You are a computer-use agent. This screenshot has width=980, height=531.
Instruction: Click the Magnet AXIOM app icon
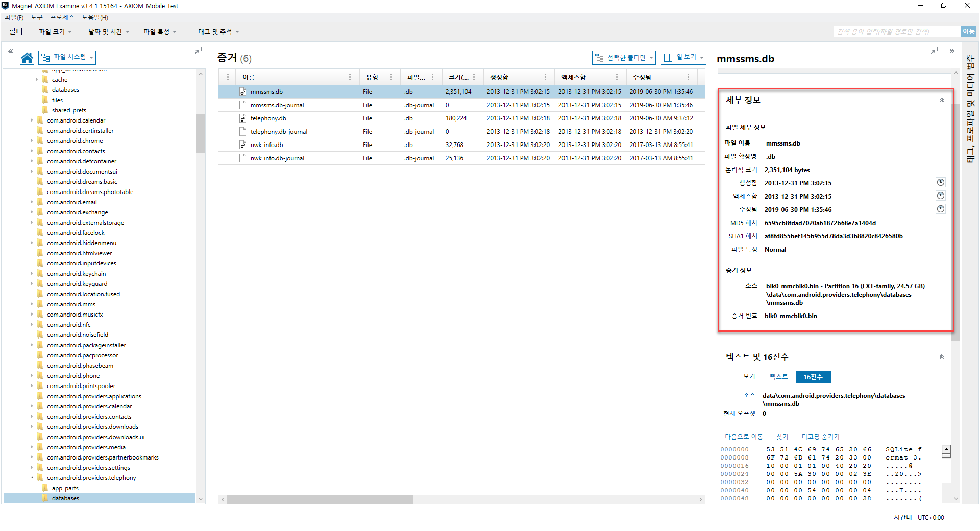(5, 6)
